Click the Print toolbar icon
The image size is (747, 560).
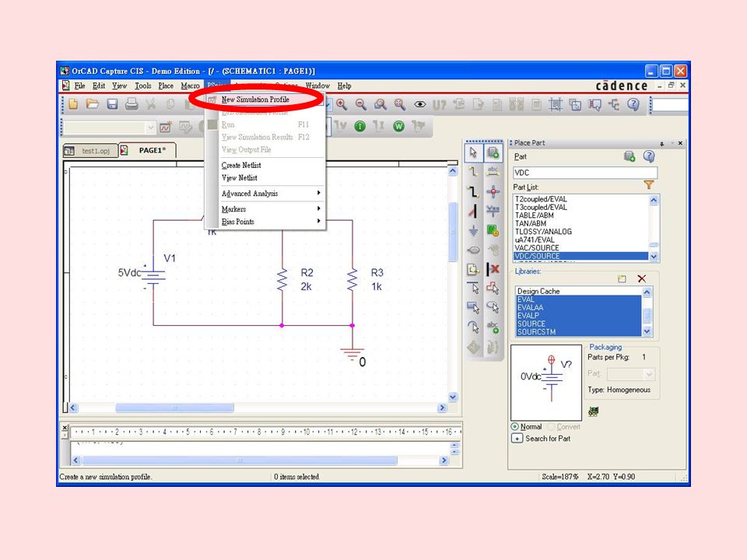tap(132, 103)
